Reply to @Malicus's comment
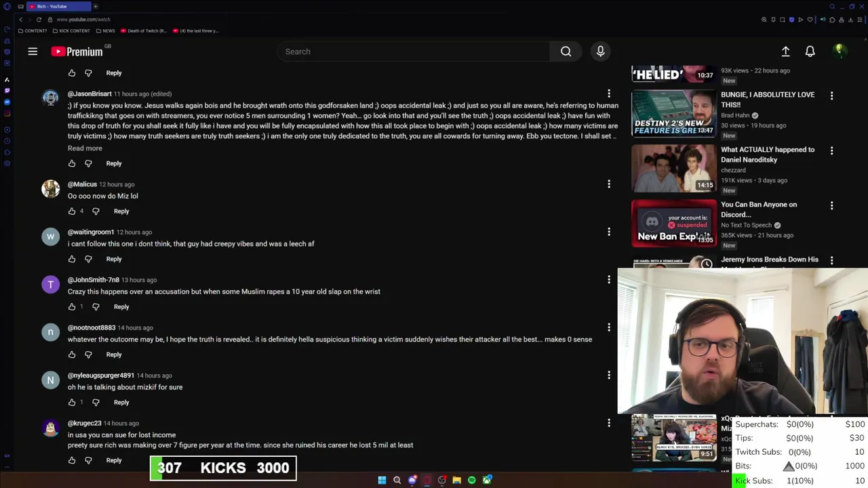The width and height of the screenshot is (868, 488). [121, 211]
